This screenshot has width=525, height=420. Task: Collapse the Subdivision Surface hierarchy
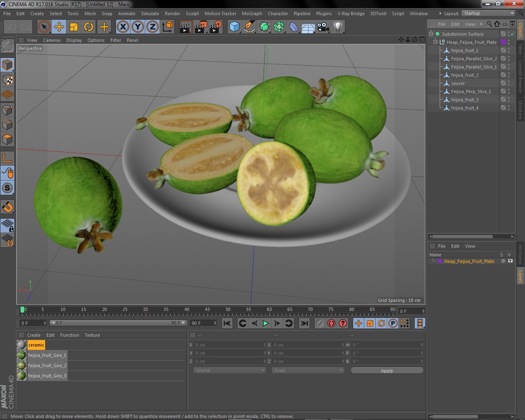(431, 34)
